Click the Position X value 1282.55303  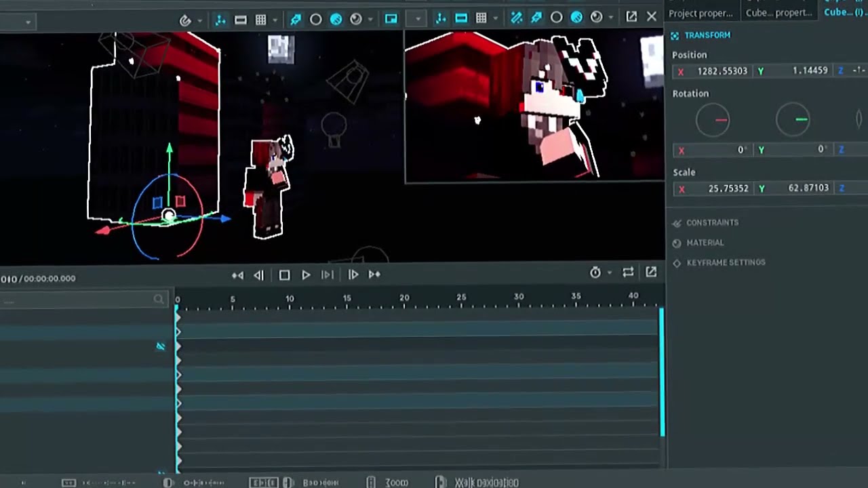tap(722, 71)
